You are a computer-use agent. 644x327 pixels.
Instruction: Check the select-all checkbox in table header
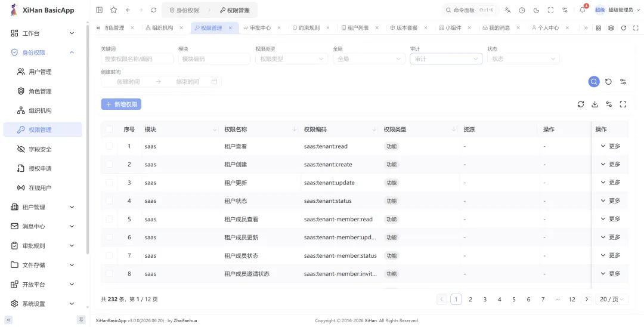[x=109, y=129]
